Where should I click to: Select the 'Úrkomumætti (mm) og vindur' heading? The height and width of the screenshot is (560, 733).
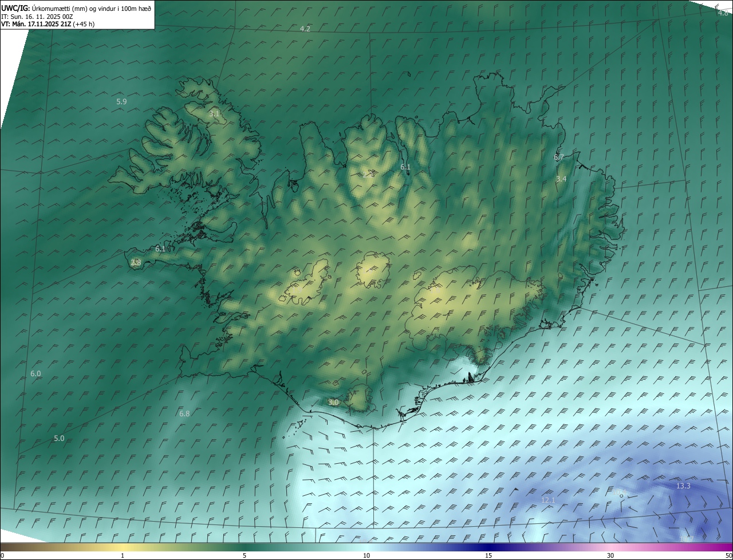tap(75, 8)
